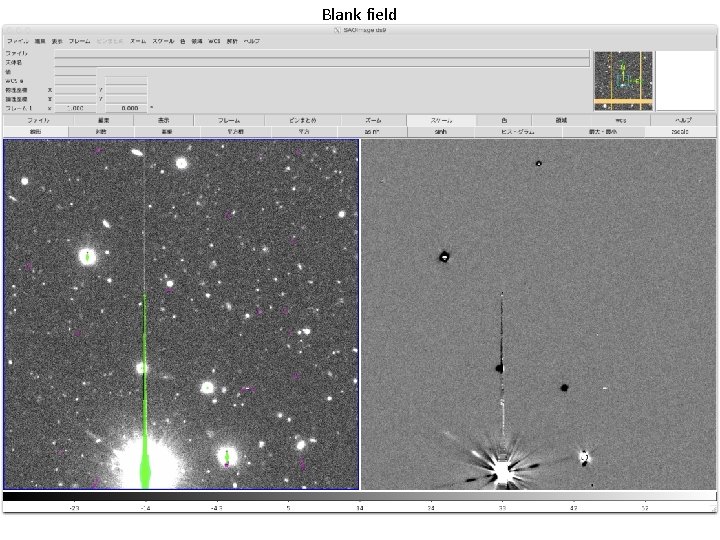This screenshot has height=540, width=720.
Task: Click the grayscale colorbar below the frames
Action: point(360,496)
